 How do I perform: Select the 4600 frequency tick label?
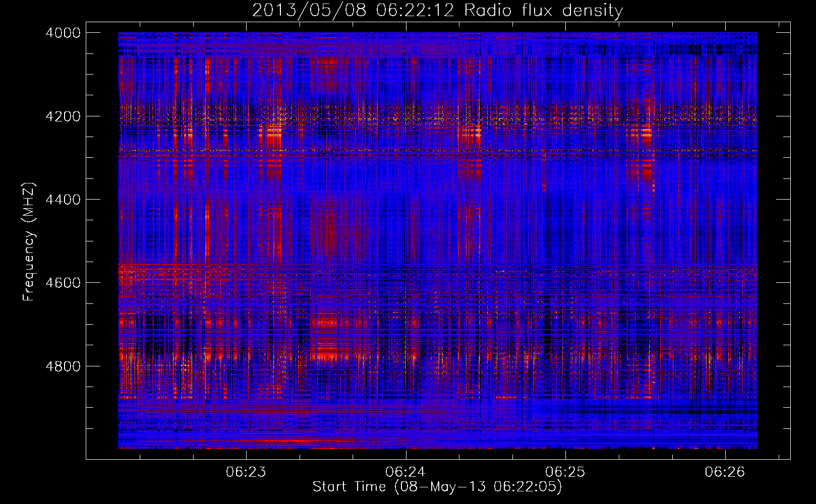click(x=63, y=283)
